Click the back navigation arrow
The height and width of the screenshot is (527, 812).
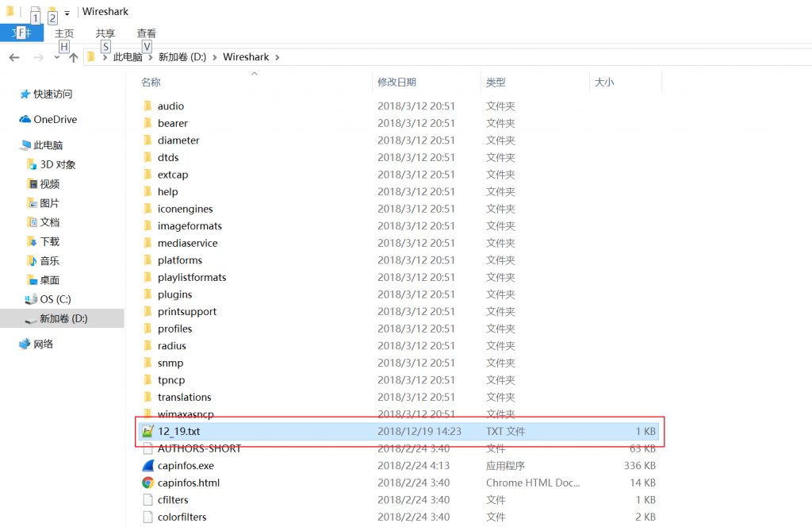(14, 57)
